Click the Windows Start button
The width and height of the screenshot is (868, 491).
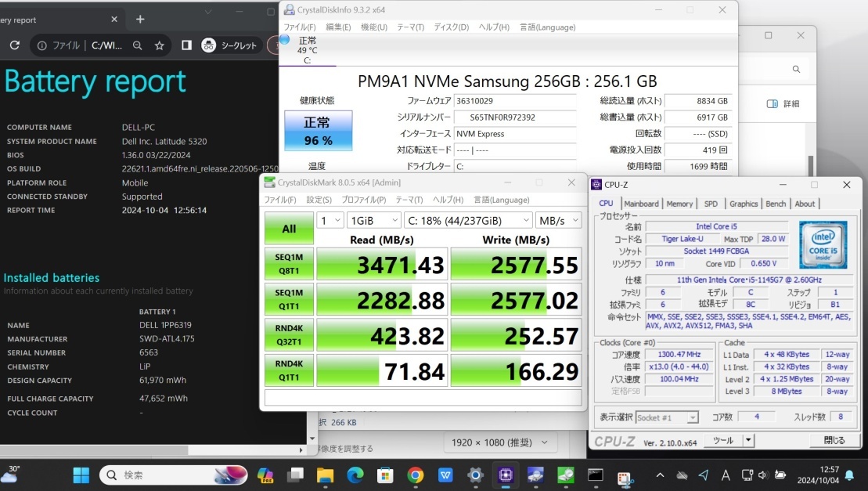point(81,475)
